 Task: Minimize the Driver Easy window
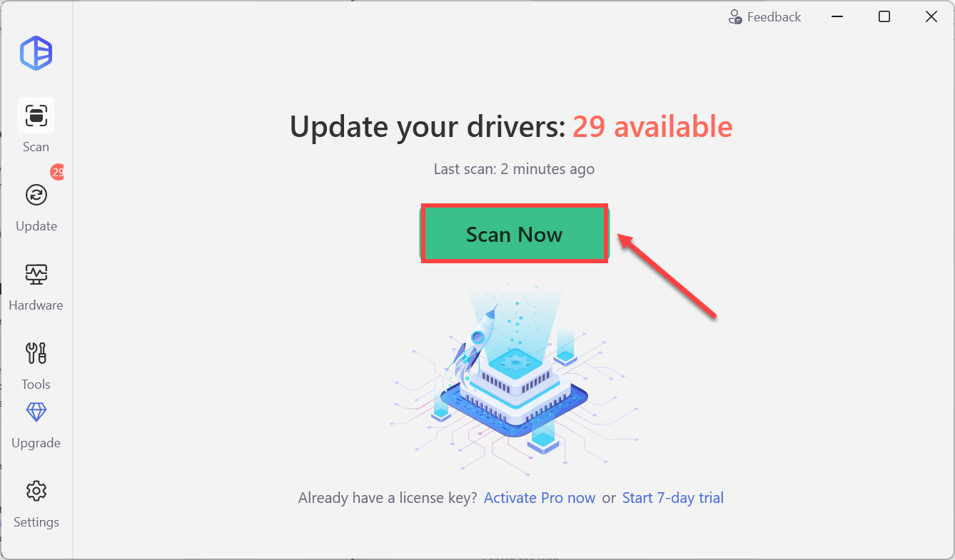click(x=837, y=17)
